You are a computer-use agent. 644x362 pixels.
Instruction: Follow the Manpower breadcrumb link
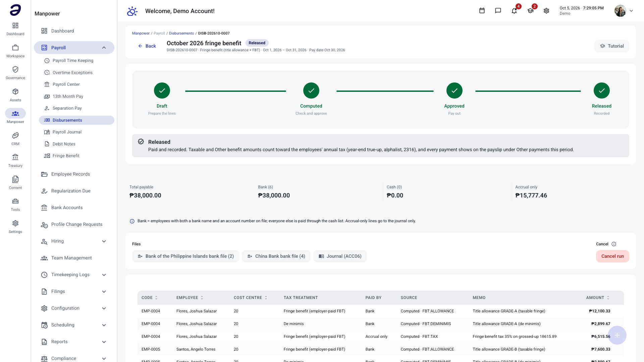point(141,33)
